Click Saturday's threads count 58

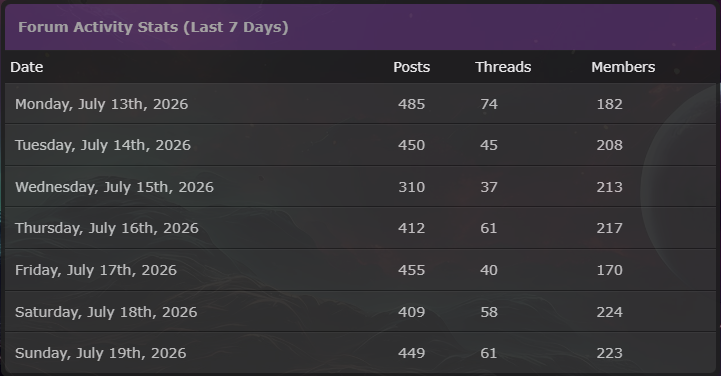(489, 312)
